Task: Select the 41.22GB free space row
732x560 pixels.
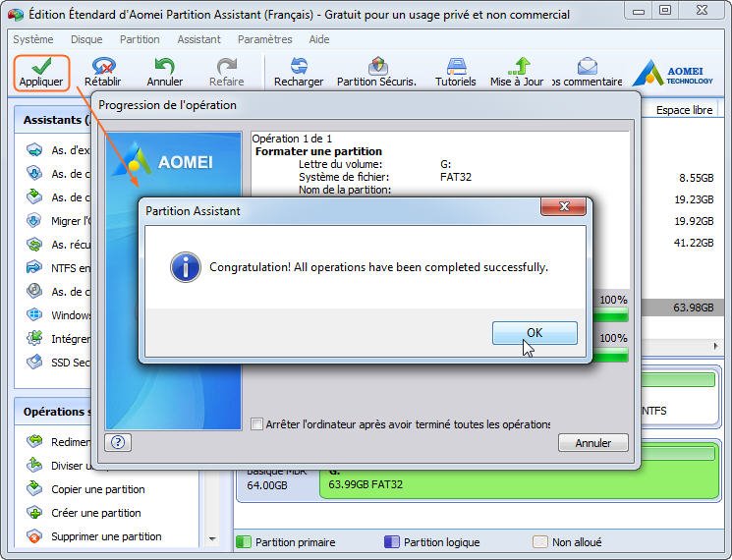Action: [x=682, y=243]
